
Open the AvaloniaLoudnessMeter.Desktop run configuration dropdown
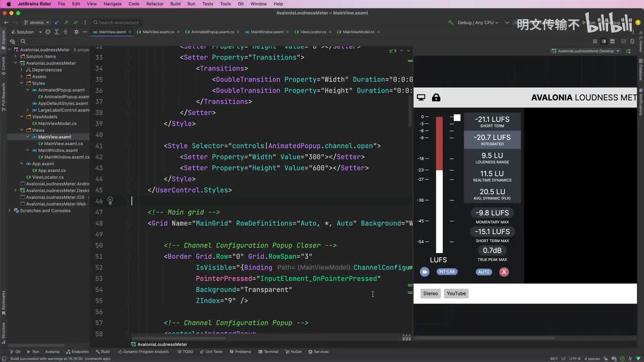tap(586, 51)
